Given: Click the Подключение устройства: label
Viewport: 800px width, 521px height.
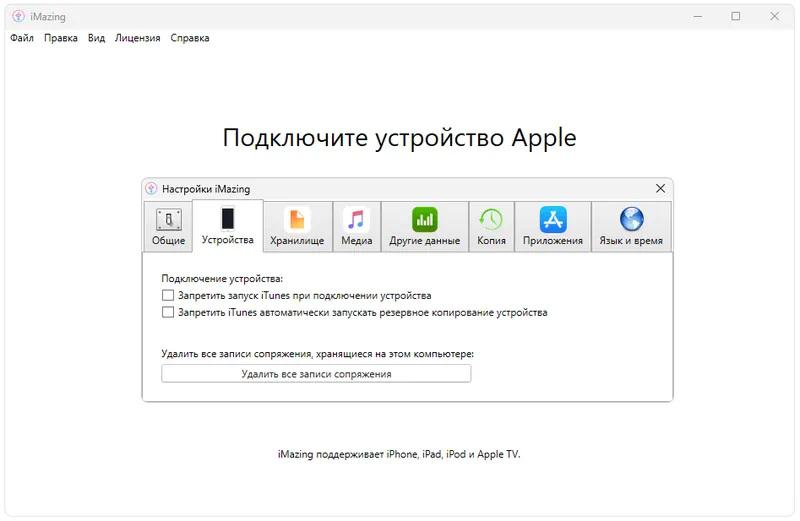Looking at the screenshot, I should [222, 279].
